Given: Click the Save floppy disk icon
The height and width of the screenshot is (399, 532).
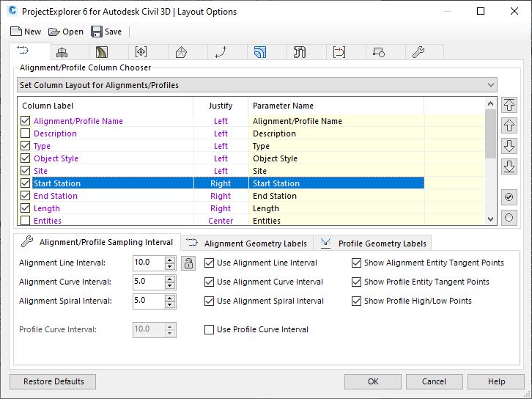Looking at the screenshot, I should [x=97, y=32].
